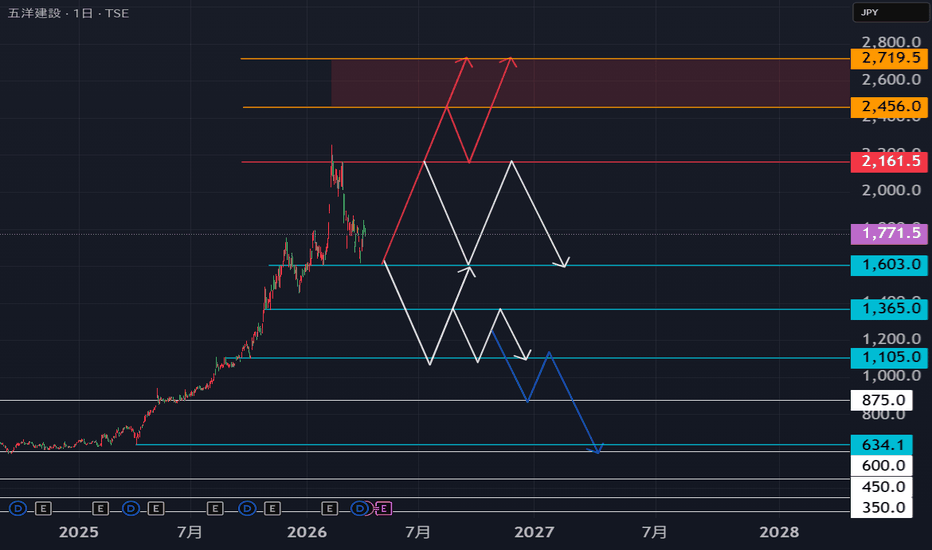
Task: Open earnings marker just after the 2026 label
Action: tap(329, 508)
